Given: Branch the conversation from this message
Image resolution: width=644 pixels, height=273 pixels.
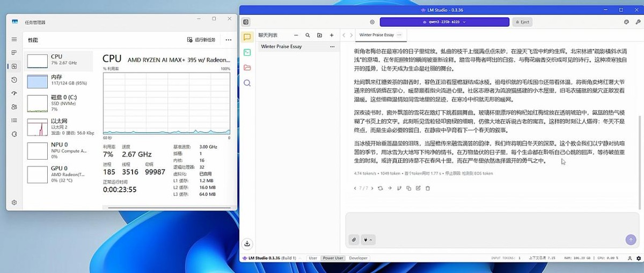Looking at the screenshot, I should click(x=399, y=188).
